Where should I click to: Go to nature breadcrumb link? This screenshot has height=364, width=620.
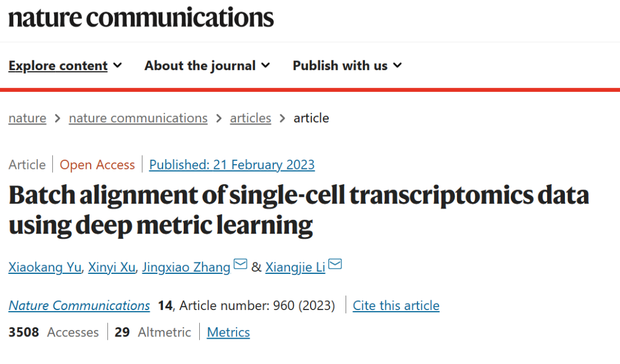27,118
